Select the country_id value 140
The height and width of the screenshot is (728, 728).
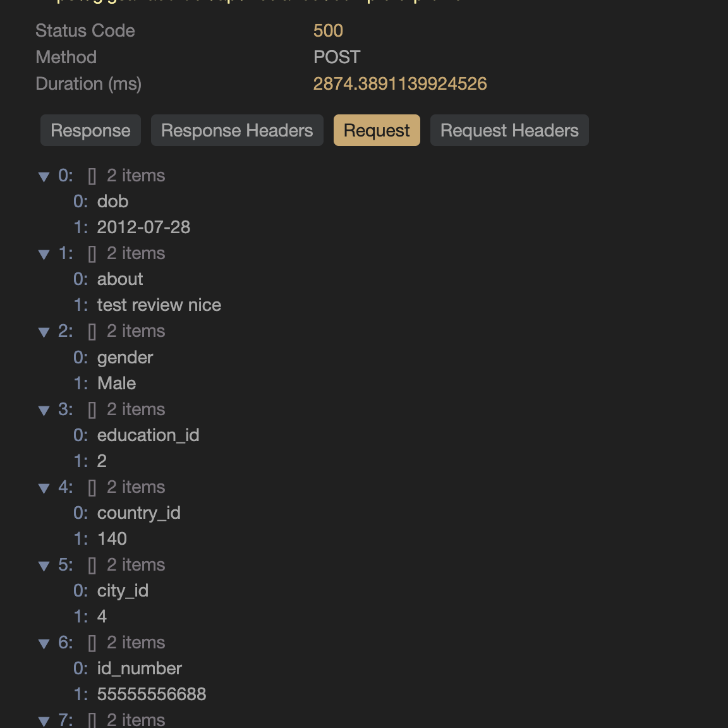tap(112, 538)
